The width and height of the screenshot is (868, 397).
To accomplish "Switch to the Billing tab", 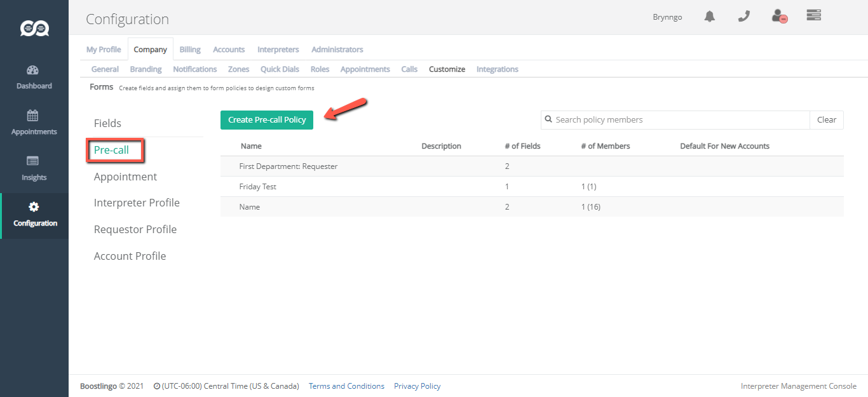I will pyautogui.click(x=189, y=50).
